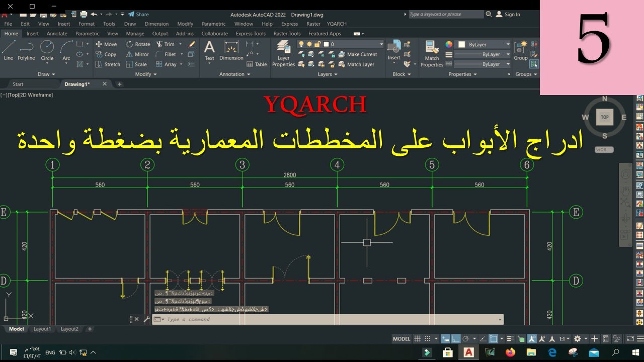Open the Format menu
644x362 pixels.
87,24
